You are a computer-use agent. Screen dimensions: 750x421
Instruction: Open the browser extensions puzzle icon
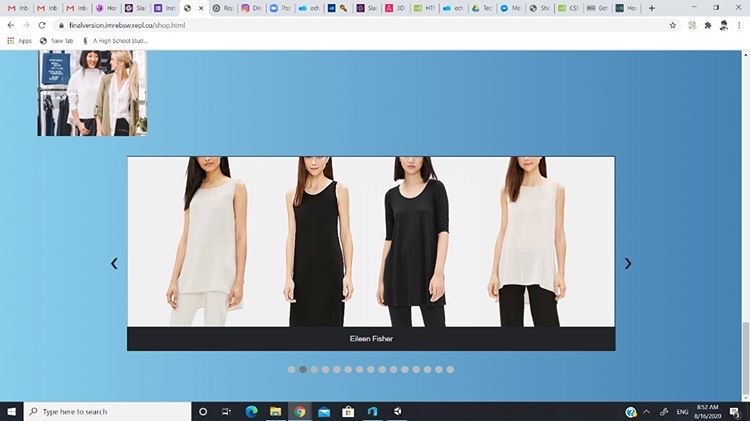[x=708, y=25]
